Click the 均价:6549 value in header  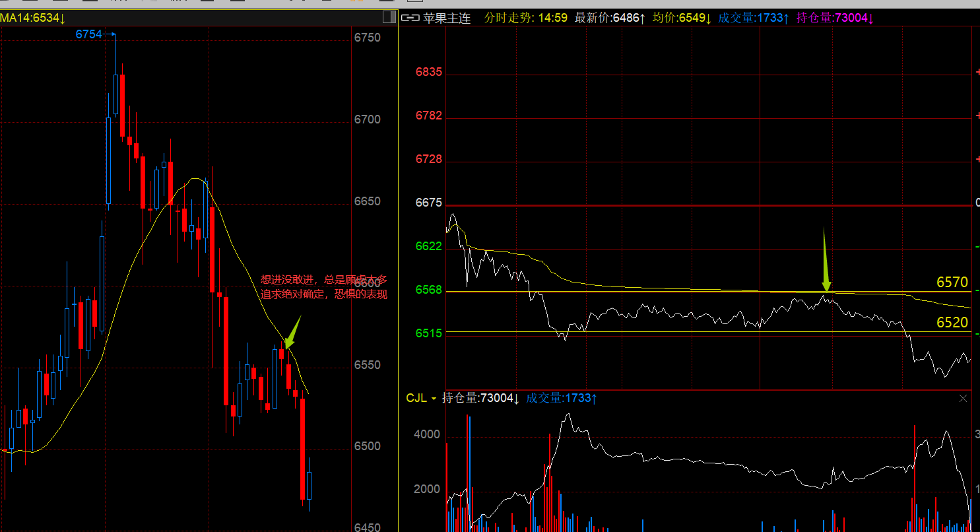pos(682,18)
